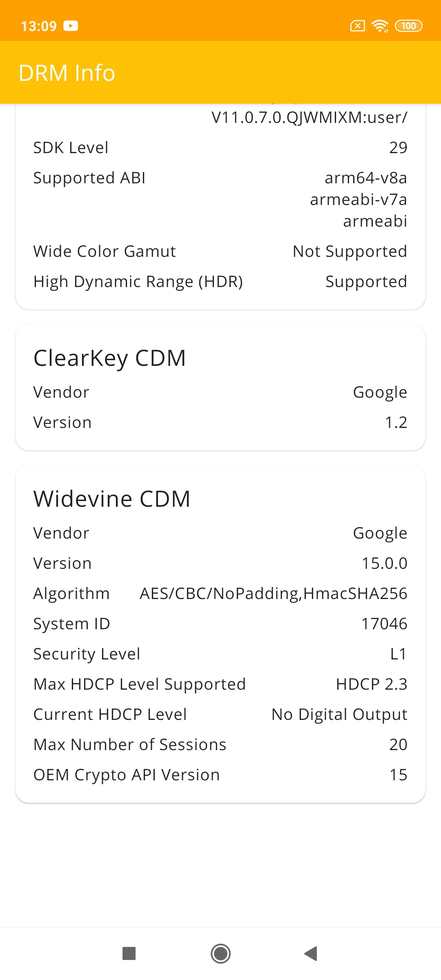Tap the Max HDCP Level Supported row

[220, 684]
